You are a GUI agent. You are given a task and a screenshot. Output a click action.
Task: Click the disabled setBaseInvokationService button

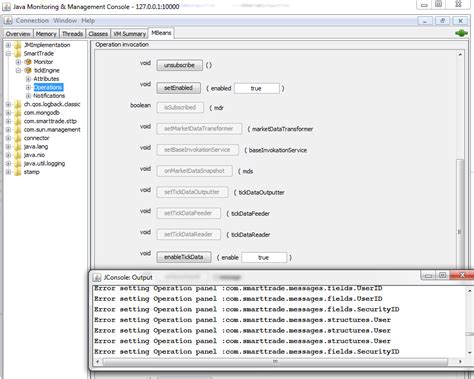point(197,150)
